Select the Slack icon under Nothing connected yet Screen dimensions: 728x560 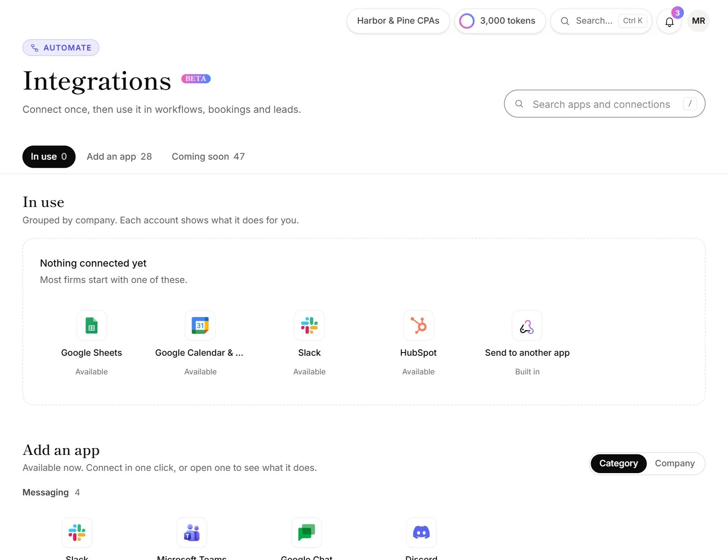[x=309, y=325]
